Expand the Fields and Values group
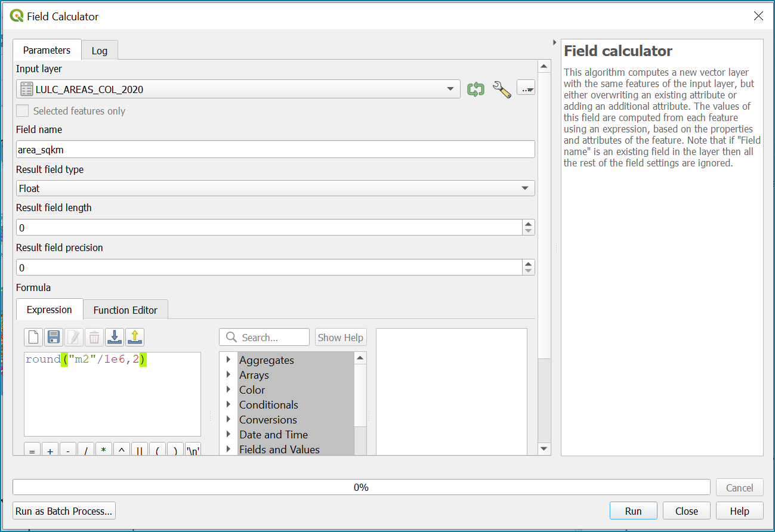Viewport: 775px width, 532px height. (x=229, y=449)
